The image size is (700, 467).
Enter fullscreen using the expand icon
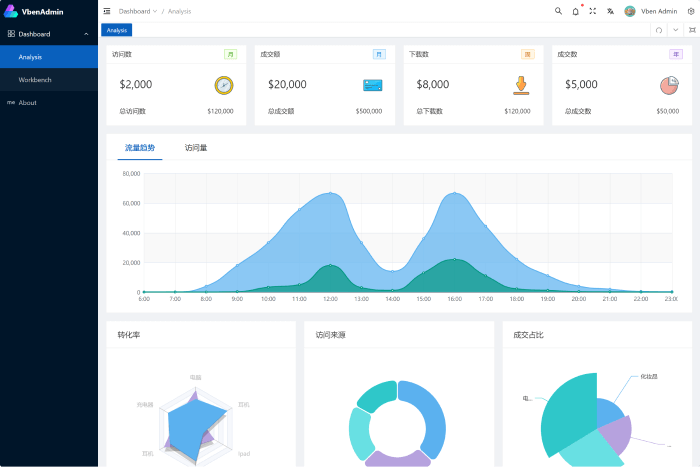[x=592, y=11]
